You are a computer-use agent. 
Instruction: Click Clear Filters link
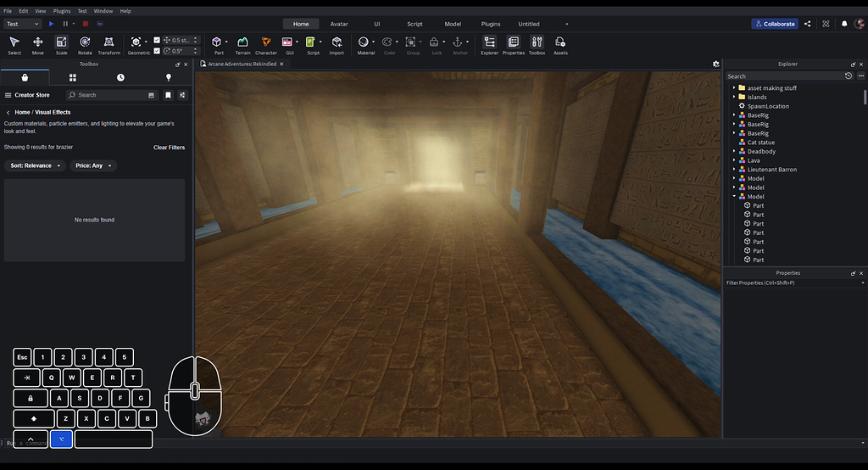pyautogui.click(x=169, y=148)
